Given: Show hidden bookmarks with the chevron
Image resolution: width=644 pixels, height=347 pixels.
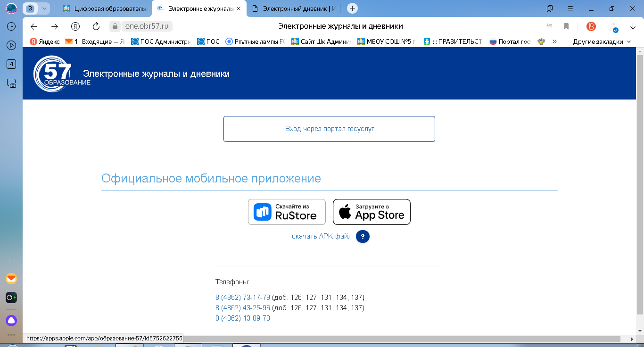Looking at the screenshot, I should coord(554,41).
